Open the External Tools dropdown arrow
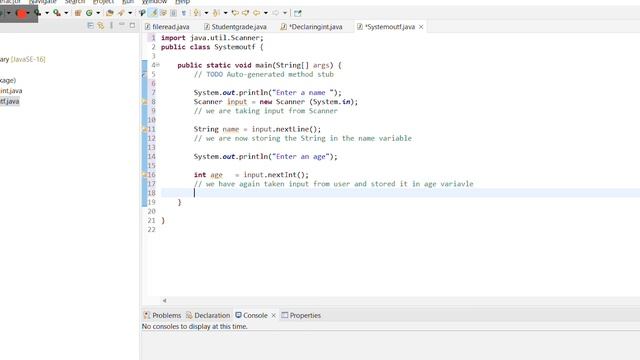Screen dimensions: 640x360 point(66,13)
